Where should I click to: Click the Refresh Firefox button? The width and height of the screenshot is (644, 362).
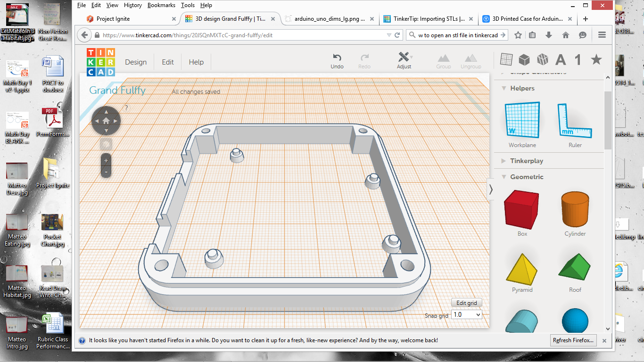point(574,340)
